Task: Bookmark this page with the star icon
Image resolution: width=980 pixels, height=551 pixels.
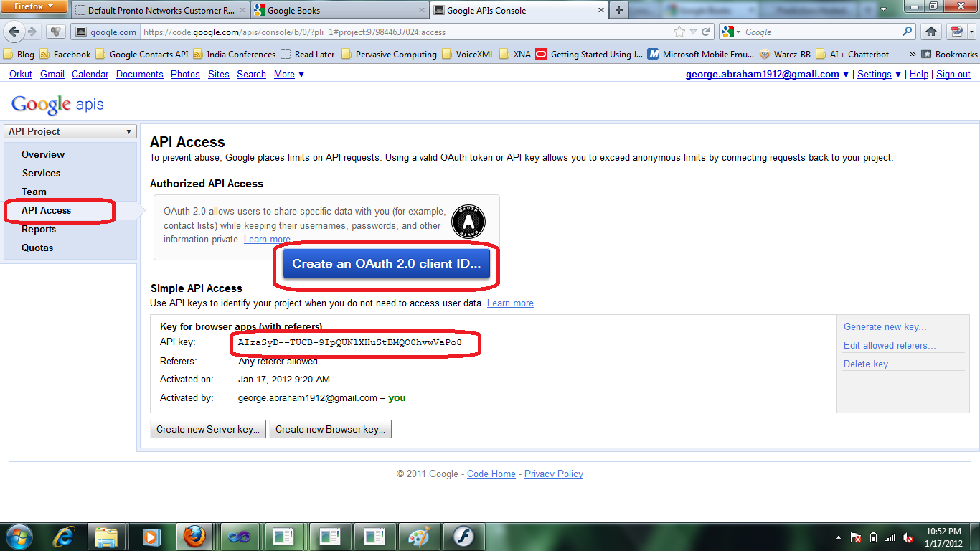Action: (679, 32)
